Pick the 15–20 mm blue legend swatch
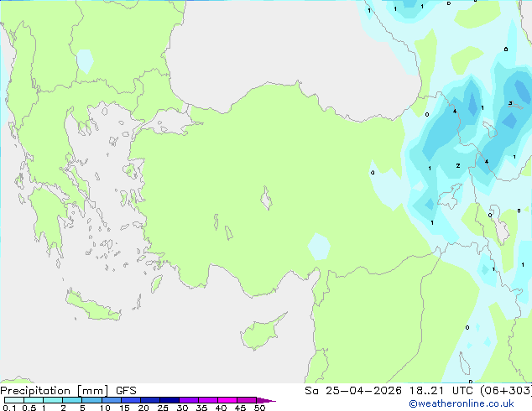This screenshot has width=532, height=411. (x=131, y=400)
